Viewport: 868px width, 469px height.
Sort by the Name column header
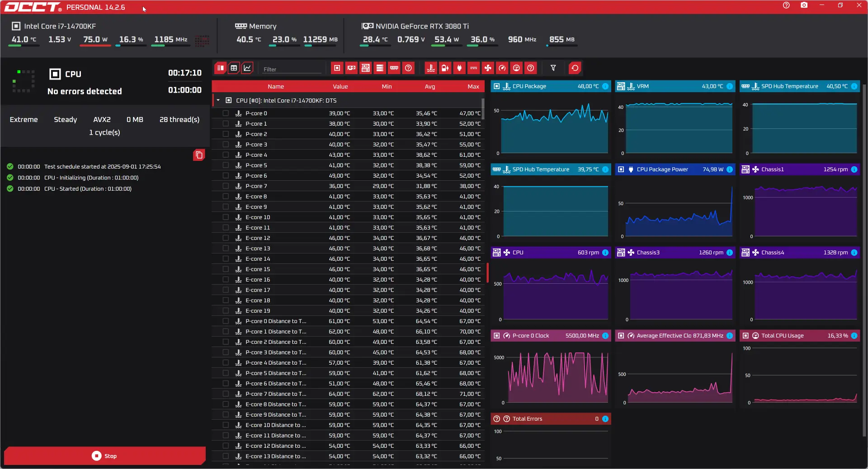[x=276, y=87]
